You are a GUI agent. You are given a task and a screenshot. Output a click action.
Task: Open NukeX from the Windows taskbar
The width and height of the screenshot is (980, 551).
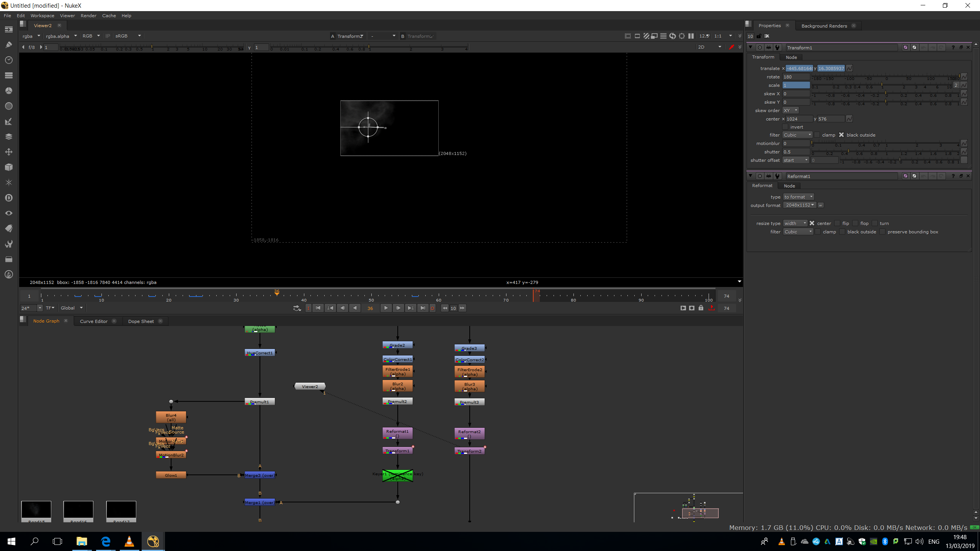pos(153,541)
